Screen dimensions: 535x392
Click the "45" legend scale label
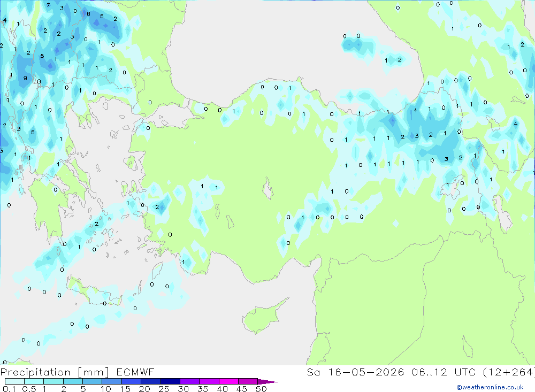point(242,389)
